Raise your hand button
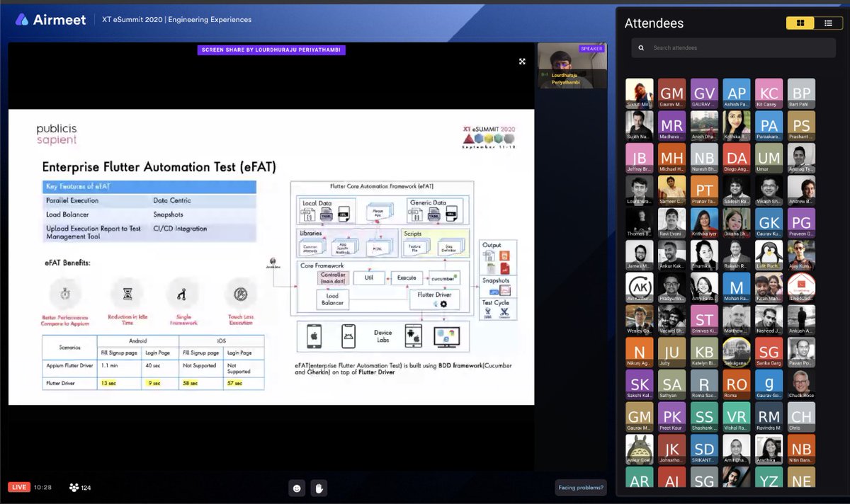The width and height of the screenshot is (850, 504). [x=319, y=488]
